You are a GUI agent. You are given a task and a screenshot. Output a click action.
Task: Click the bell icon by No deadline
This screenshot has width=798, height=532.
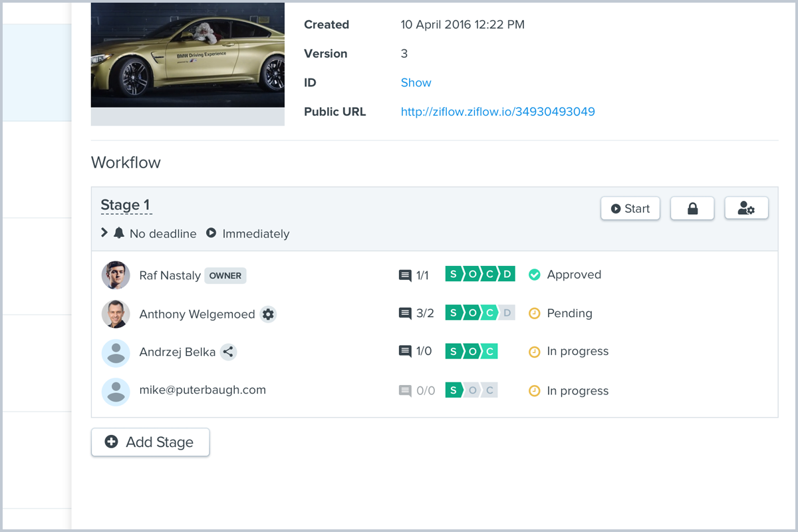click(x=119, y=233)
